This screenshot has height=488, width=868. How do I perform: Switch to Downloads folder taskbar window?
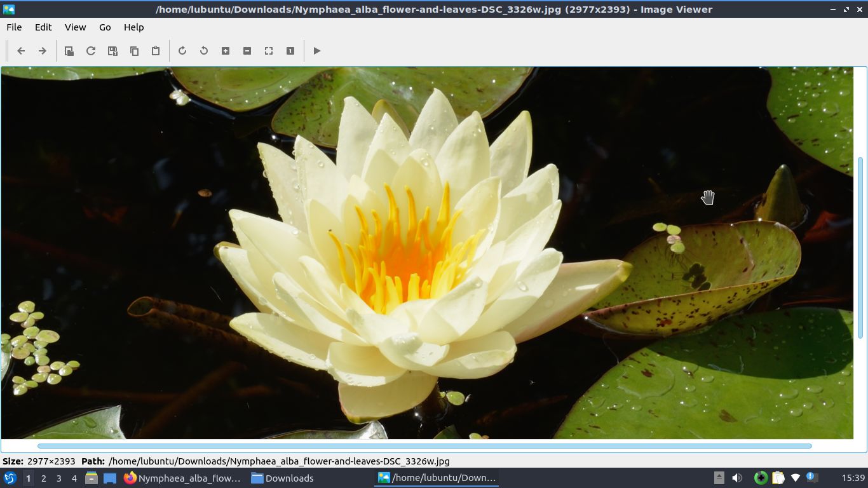[x=283, y=478]
